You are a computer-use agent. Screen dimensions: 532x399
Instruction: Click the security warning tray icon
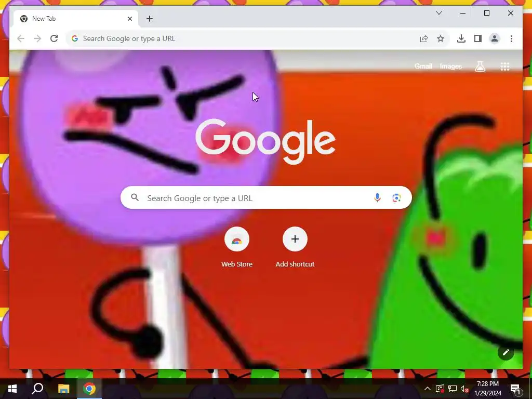[440, 389]
